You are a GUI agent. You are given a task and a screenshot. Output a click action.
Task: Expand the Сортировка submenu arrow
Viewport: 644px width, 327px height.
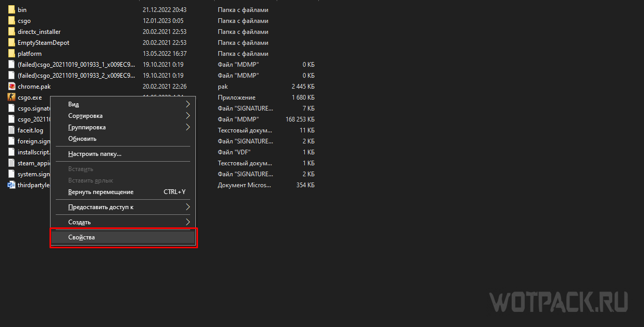tap(188, 116)
